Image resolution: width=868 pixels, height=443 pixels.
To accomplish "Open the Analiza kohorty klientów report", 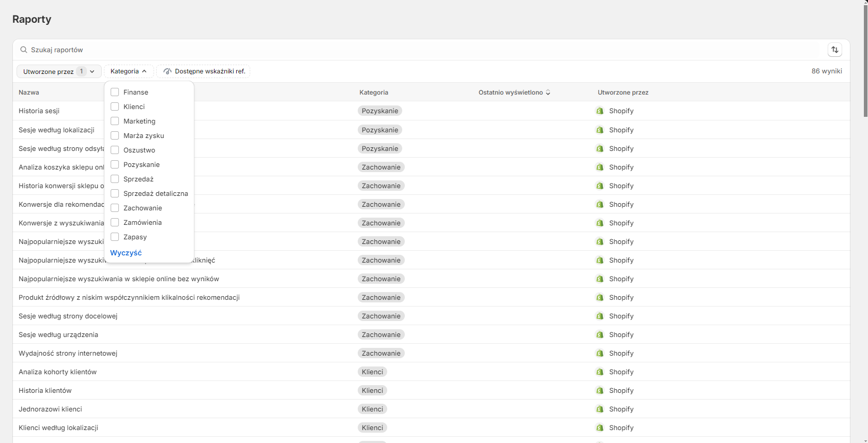I will coord(57,372).
